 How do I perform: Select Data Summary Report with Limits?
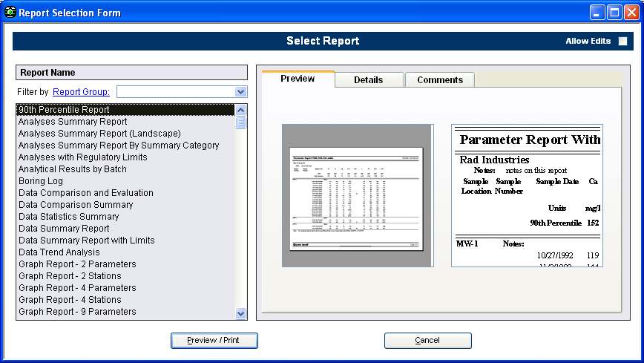point(125,241)
